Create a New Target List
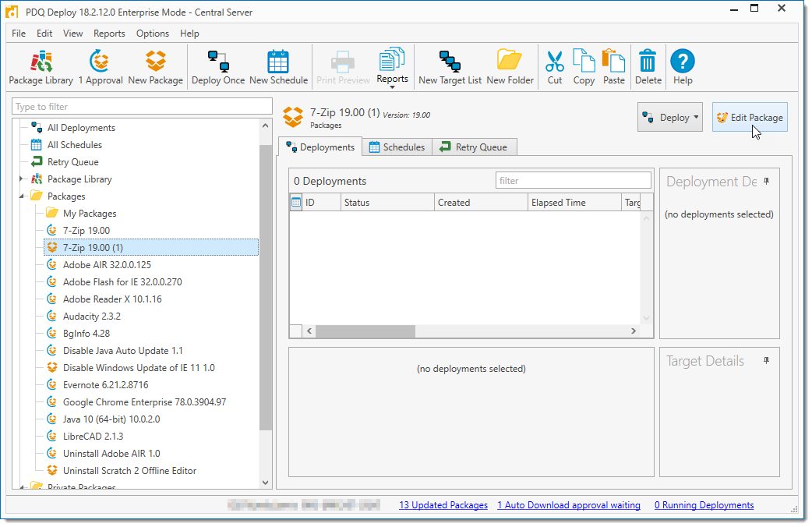The height and width of the screenshot is (527, 812). (x=449, y=66)
